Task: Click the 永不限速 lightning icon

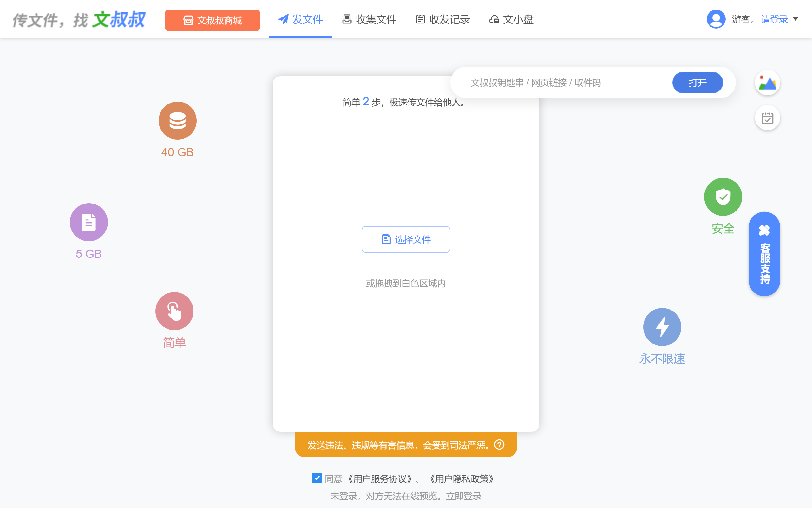Action: (x=662, y=327)
